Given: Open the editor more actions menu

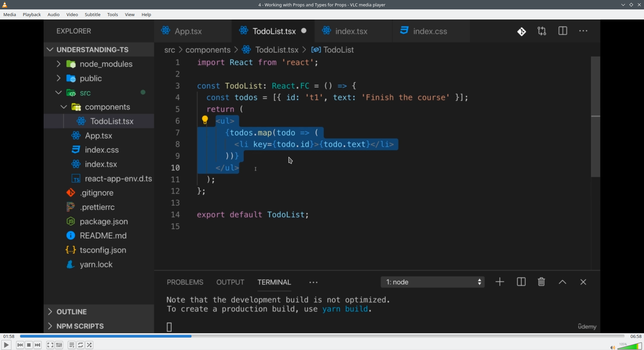Looking at the screenshot, I should (x=584, y=31).
